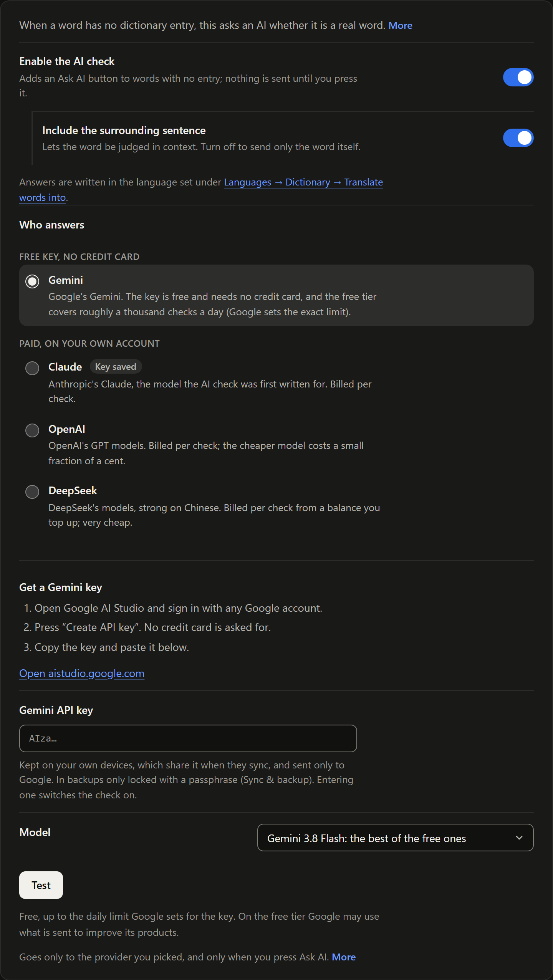Click the Get a Gemini key heading
The height and width of the screenshot is (980, 553).
(61, 588)
